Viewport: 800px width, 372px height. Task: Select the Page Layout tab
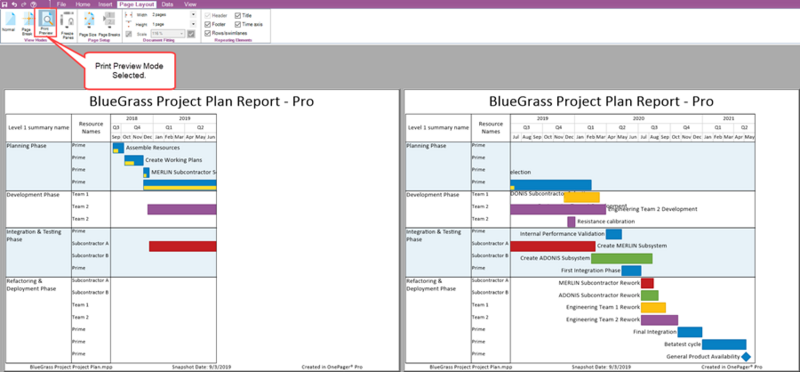(x=136, y=4)
